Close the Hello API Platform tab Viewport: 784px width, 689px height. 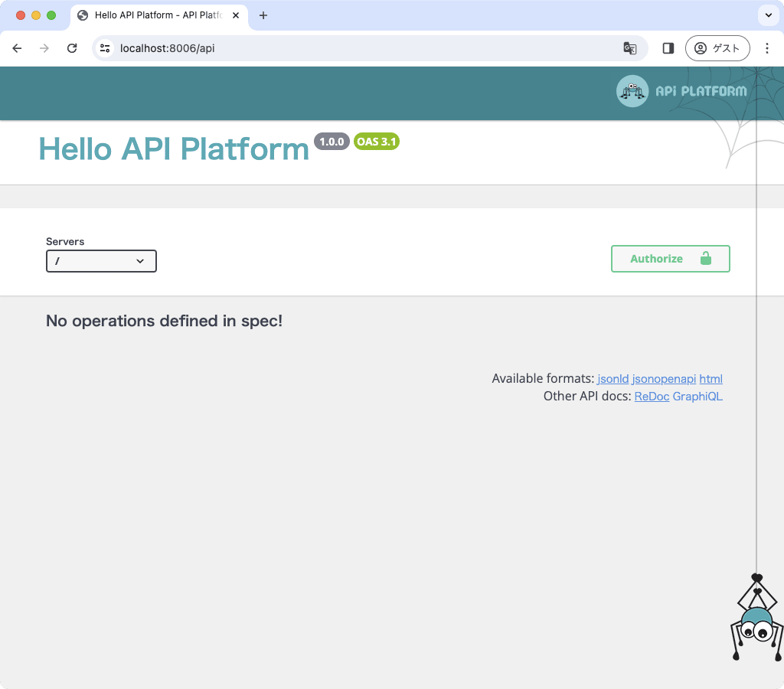click(236, 15)
